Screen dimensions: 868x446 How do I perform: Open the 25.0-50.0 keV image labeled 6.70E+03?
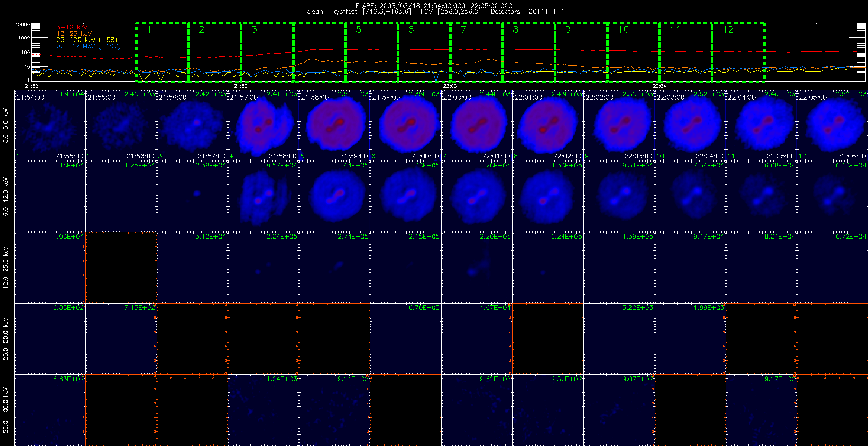click(406, 338)
